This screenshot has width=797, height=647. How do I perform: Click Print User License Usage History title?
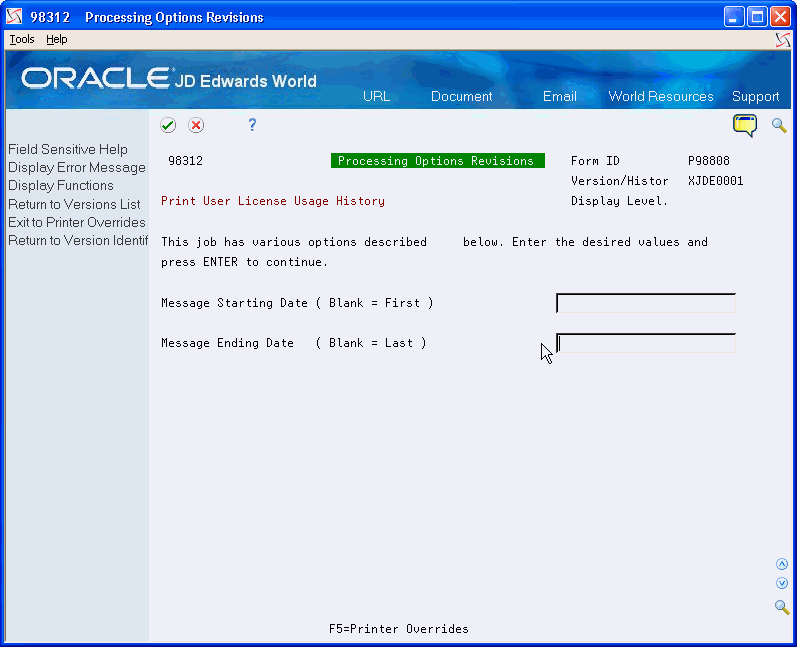273,201
